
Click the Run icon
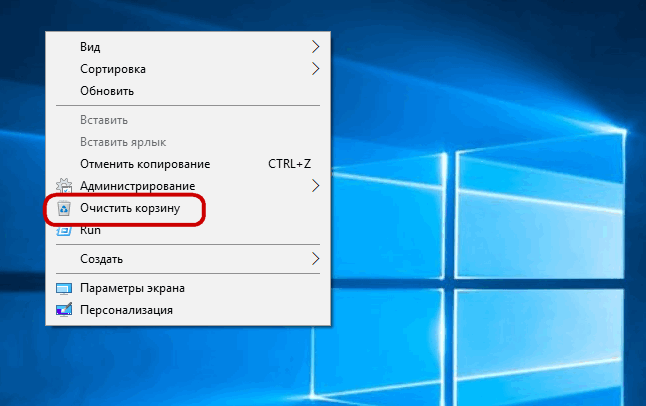64,230
